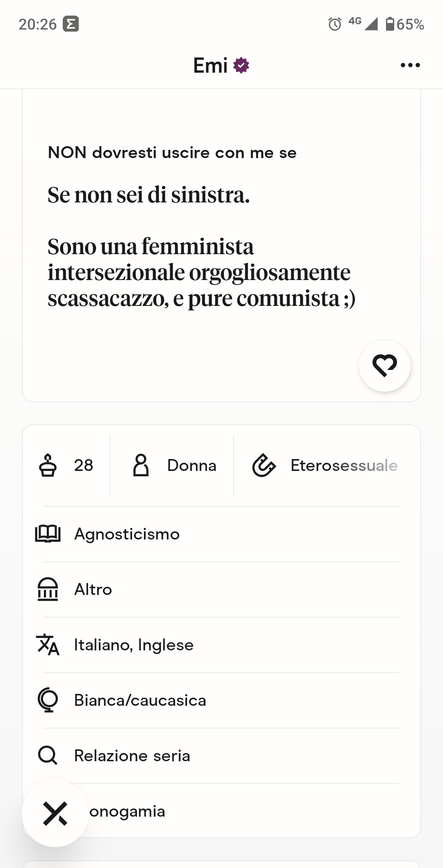Viewport: 443px width, 868px height.
Task: Tap the Eterosessuale label
Action: [344, 465]
